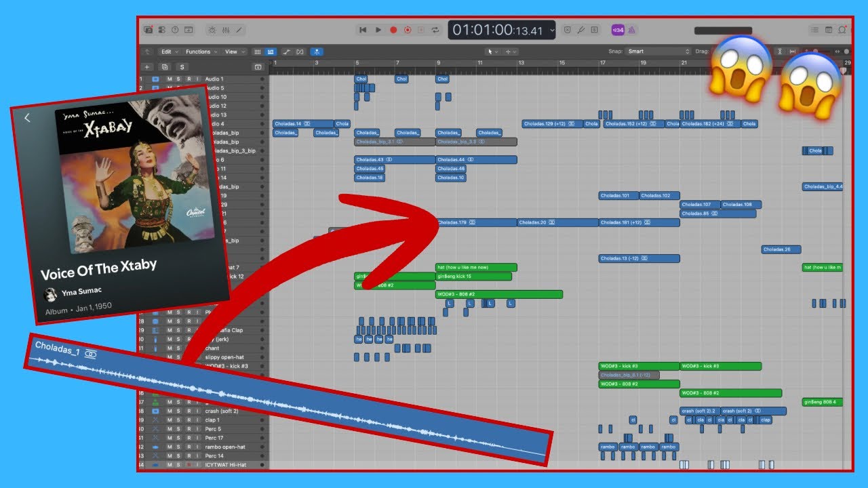Viewport: 868px width, 488px height.
Task: Select the rambo open-hat track name
Action: (x=225, y=447)
